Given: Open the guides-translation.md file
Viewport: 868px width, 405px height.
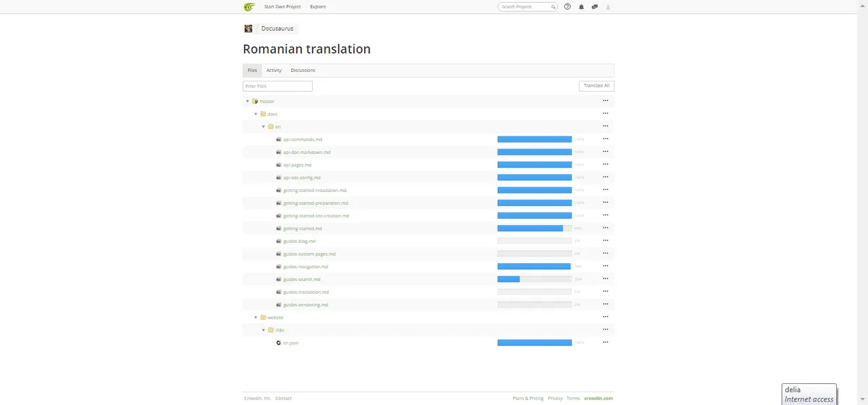Looking at the screenshot, I should pyautogui.click(x=306, y=292).
